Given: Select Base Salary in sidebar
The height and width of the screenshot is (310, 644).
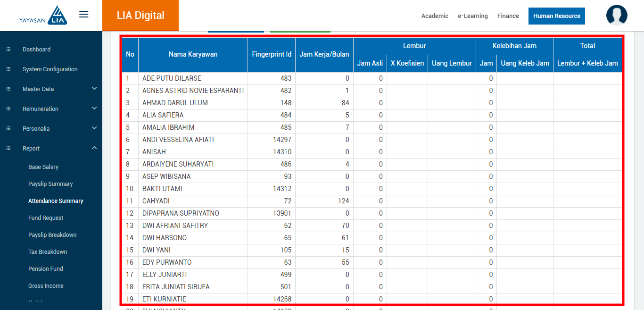Looking at the screenshot, I should tap(43, 167).
